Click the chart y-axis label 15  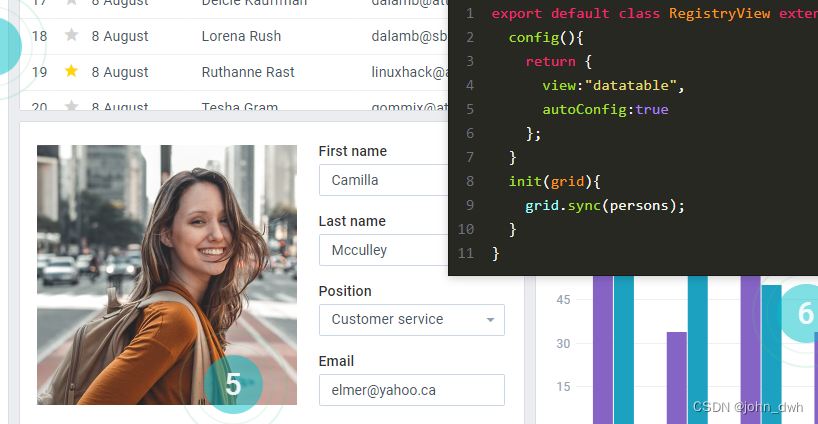pyautogui.click(x=563, y=387)
